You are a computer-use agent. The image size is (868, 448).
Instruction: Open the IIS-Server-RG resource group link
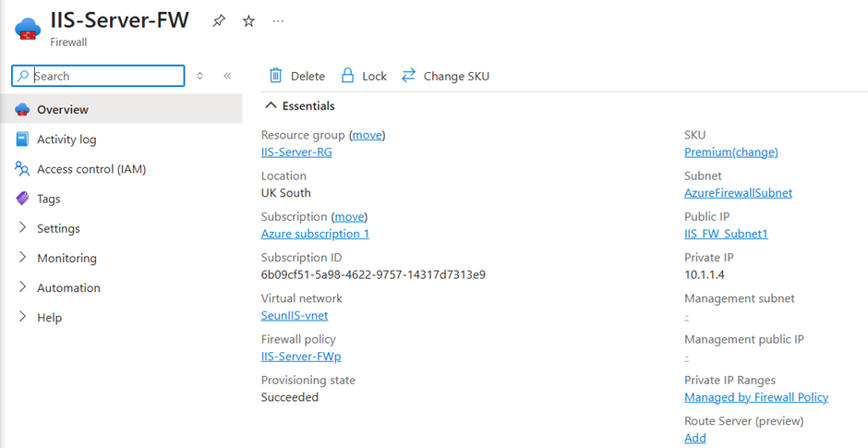pyautogui.click(x=296, y=152)
